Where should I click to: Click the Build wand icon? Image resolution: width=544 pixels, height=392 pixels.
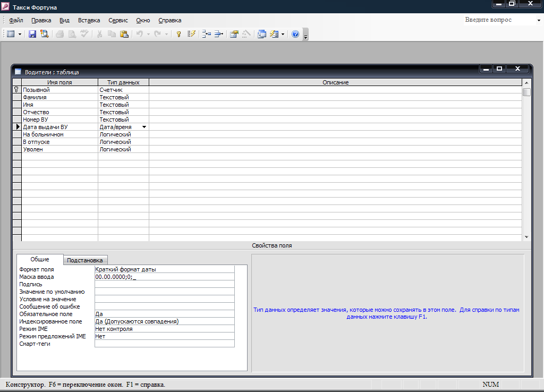pyautogui.click(x=246, y=34)
